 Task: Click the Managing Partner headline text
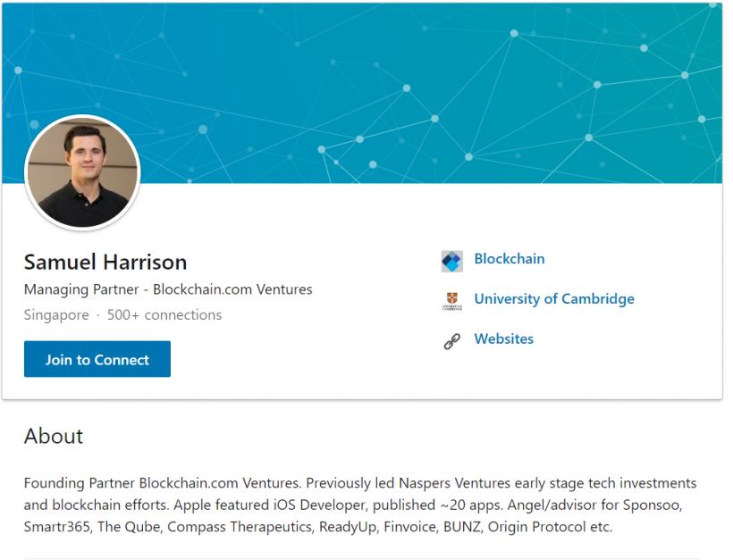point(168,289)
